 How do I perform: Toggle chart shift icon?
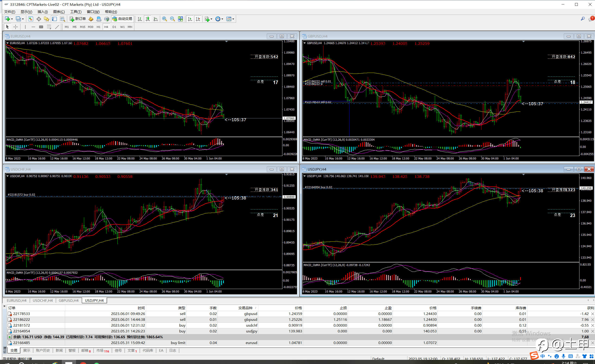pos(198,19)
